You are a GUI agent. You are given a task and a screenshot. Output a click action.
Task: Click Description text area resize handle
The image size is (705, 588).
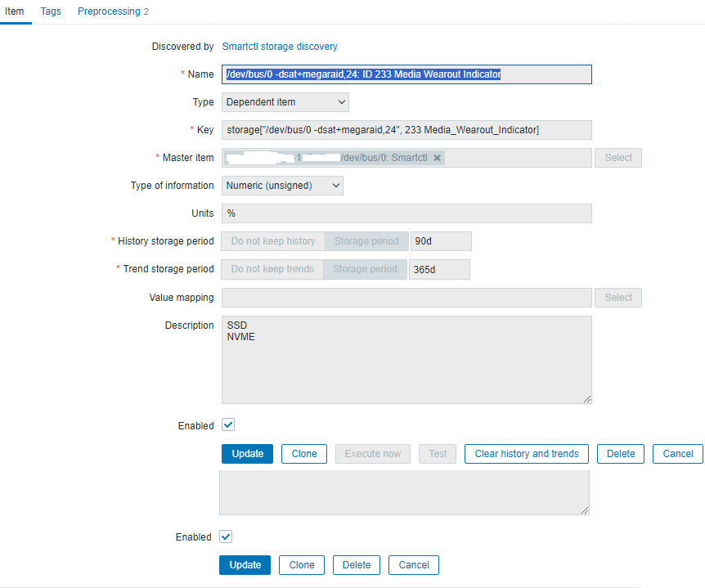[587, 399]
